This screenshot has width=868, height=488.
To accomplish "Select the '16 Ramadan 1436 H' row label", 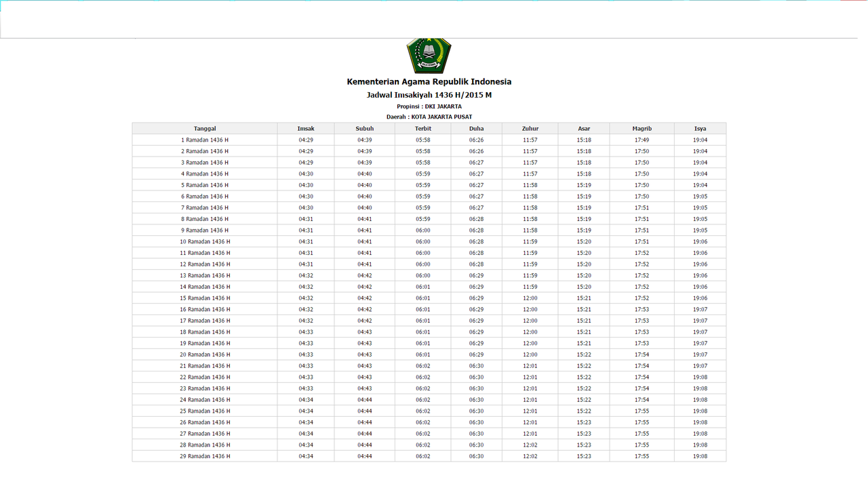I will click(205, 310).
